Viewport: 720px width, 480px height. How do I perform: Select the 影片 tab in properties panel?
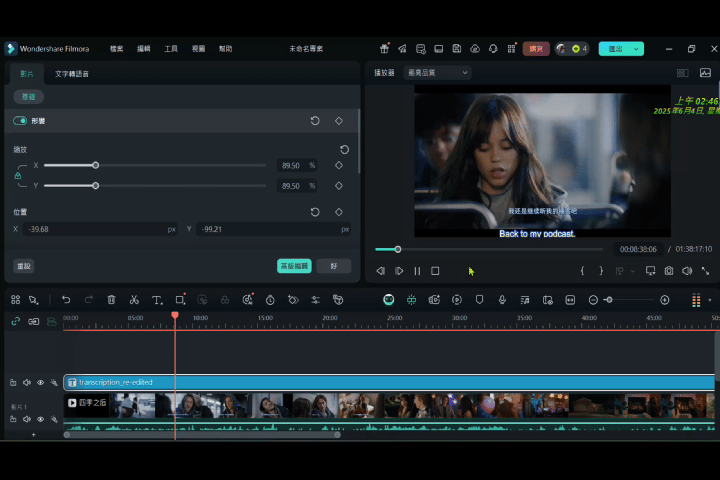point(27,74)
